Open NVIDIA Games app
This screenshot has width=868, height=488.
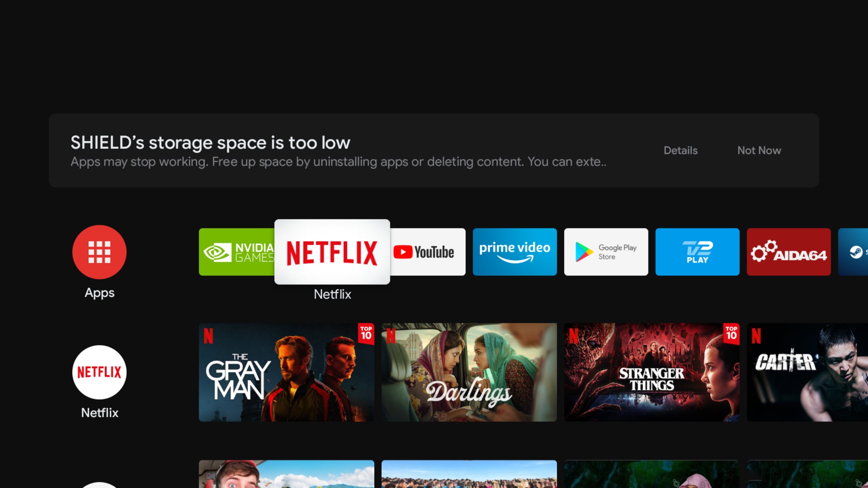click(x=241, y=252)
